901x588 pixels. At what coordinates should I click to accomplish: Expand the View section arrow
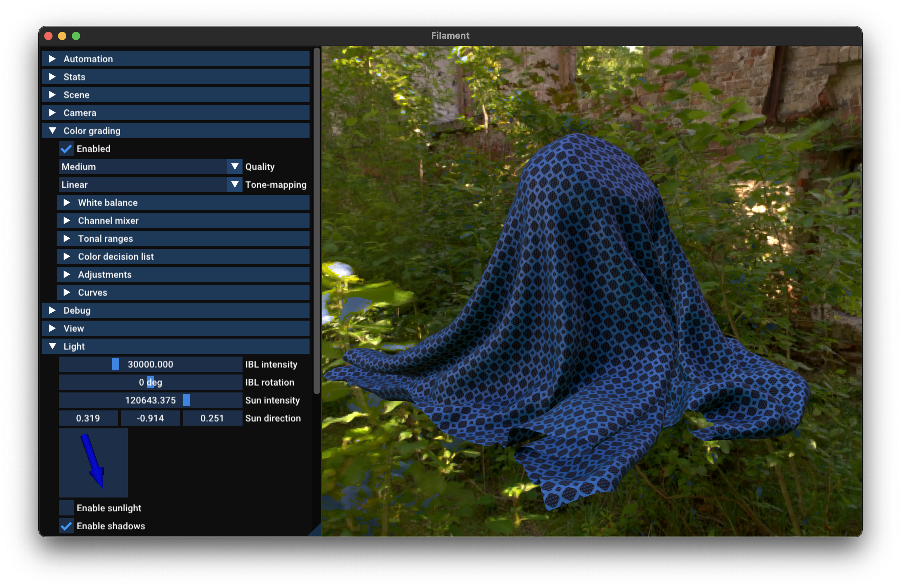tap(53, 328)
